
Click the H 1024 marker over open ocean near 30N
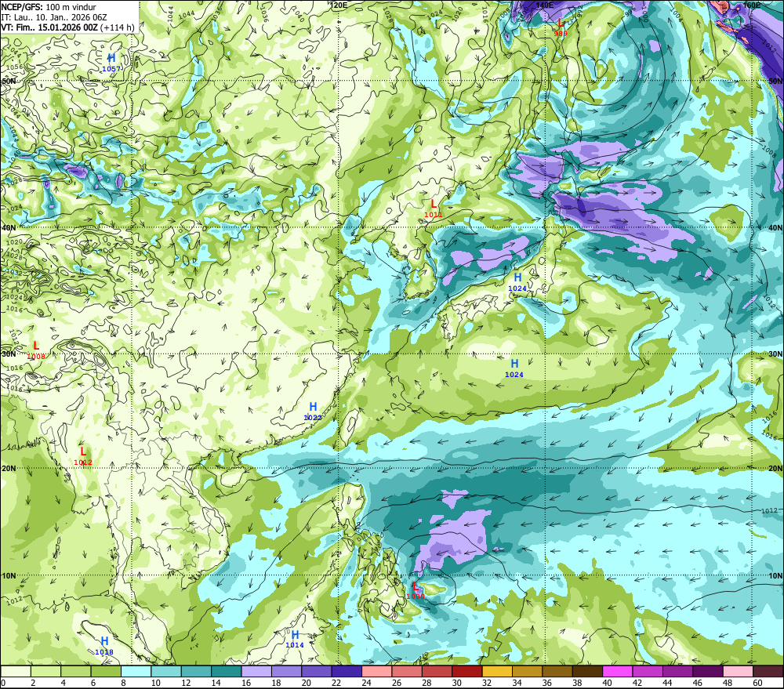click(514, 368)
